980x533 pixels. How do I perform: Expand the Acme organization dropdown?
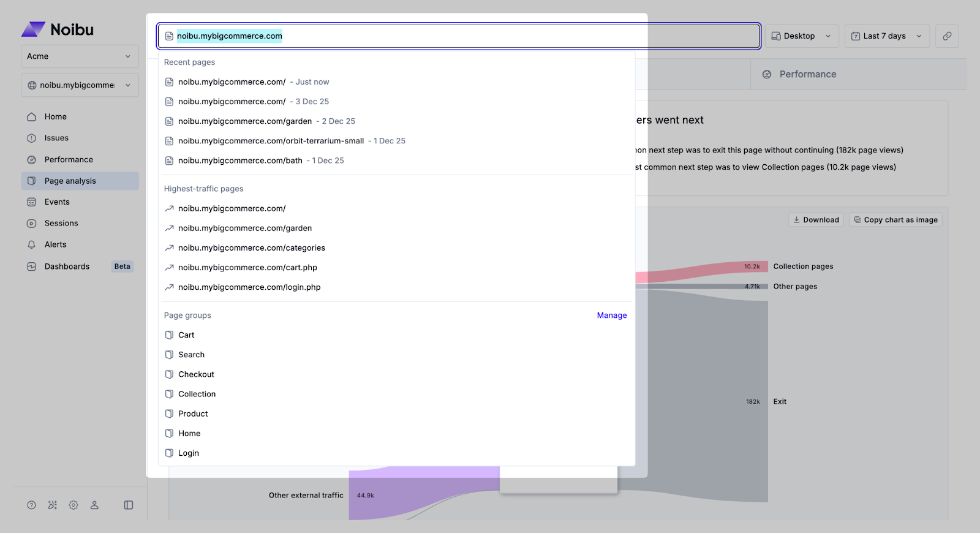coord(80,56)
